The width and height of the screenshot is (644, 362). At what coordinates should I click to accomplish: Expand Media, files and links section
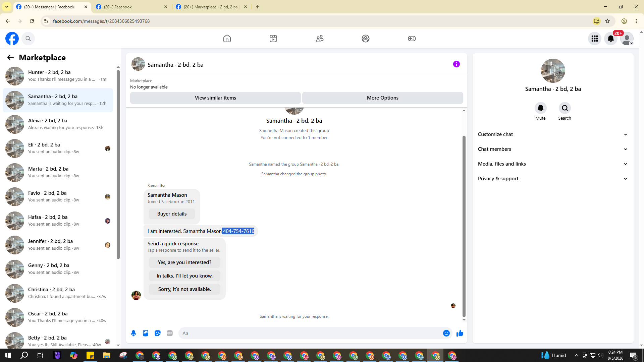(553, 164)
